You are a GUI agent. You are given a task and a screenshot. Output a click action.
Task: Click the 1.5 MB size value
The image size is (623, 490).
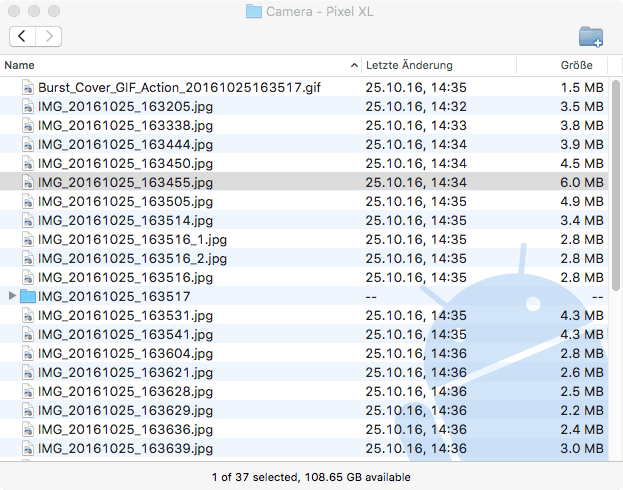[x=582, y=87]
